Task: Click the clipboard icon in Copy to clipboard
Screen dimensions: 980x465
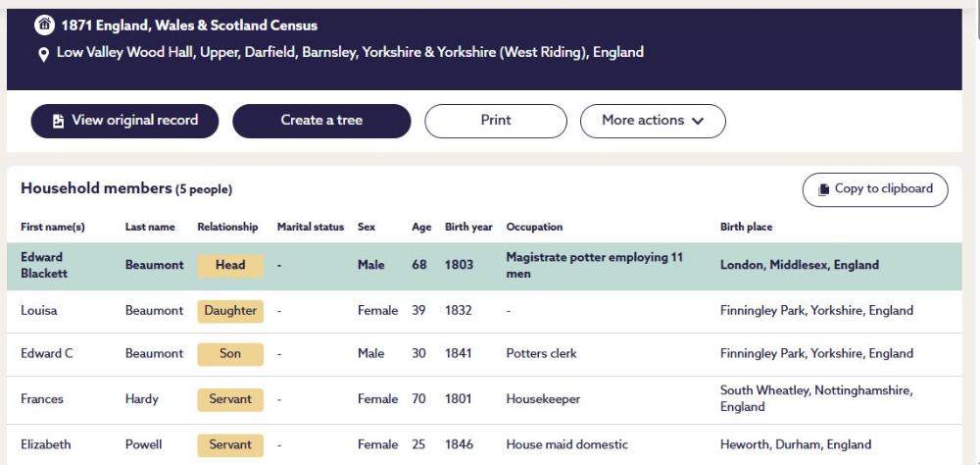Action: click(x=823, y=189)
